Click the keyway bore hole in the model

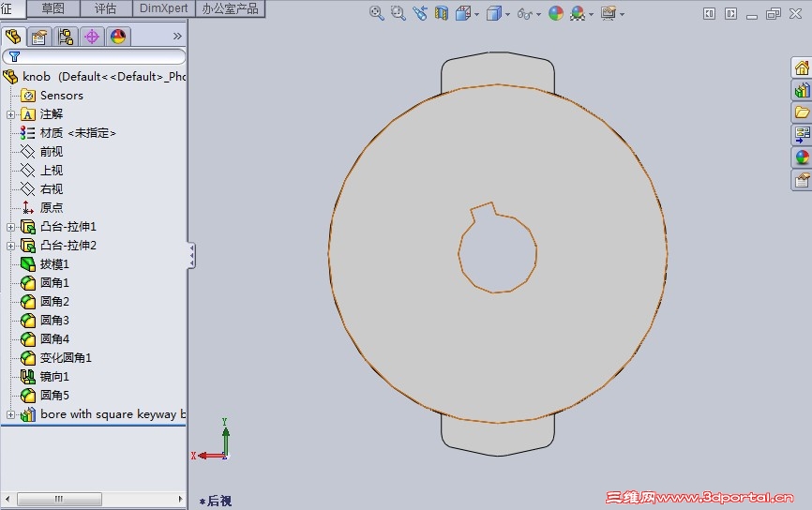coord(497,251)
